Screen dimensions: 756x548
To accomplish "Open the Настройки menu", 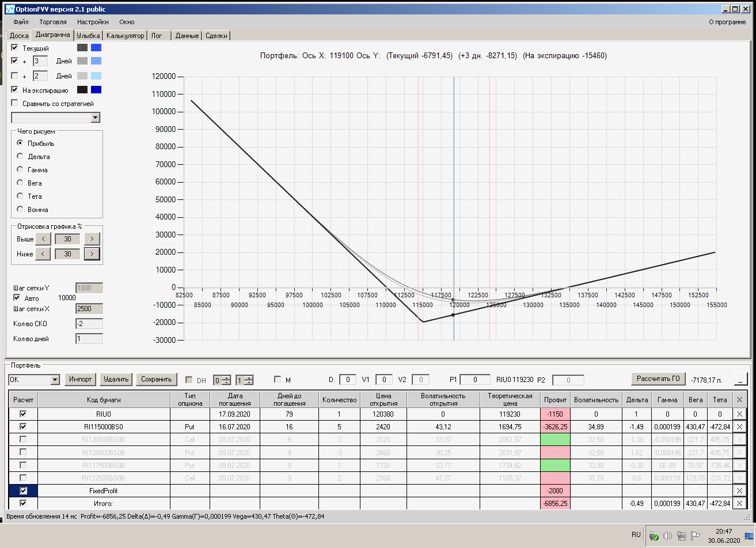I will [x=93, y=22].
